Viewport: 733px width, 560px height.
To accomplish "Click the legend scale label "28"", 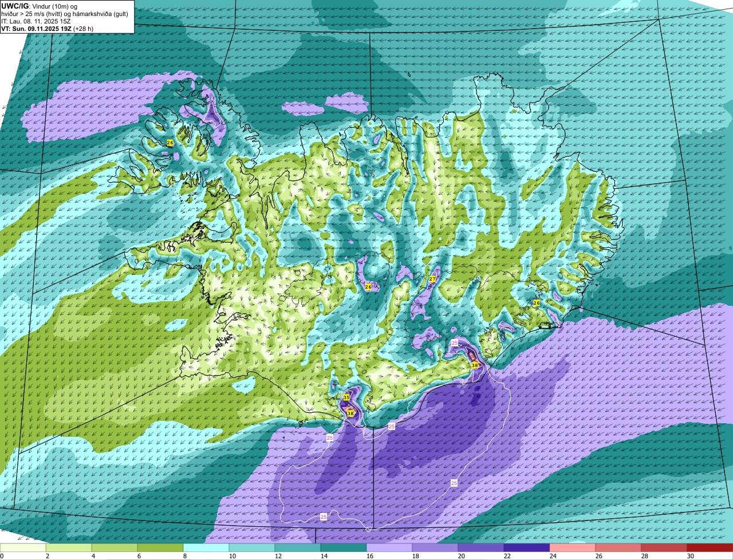I will [644, 556].
